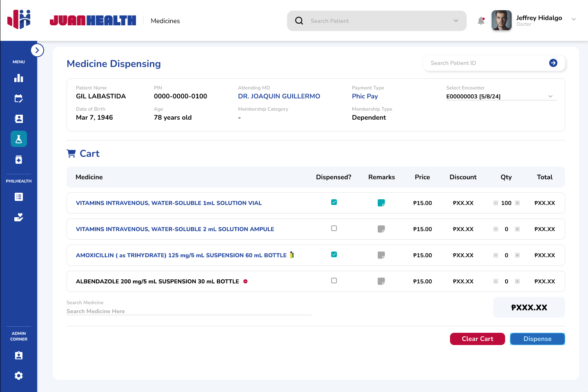Viewport: 588px width, 392px height.
Task: Open the dashboard bar chart sidebar icon
Action: click(19, 78)
